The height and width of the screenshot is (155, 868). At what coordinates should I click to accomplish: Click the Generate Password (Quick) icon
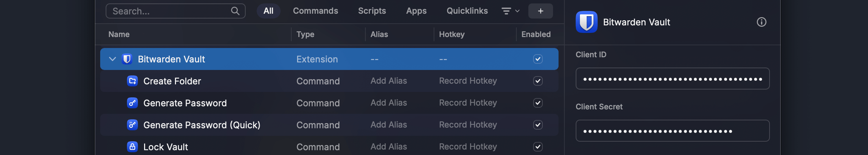[132, 125]
